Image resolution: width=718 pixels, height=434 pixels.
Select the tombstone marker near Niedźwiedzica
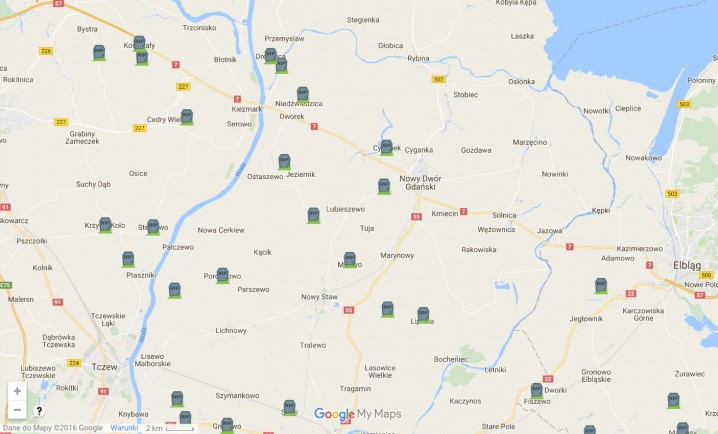(x=303, y=94)
